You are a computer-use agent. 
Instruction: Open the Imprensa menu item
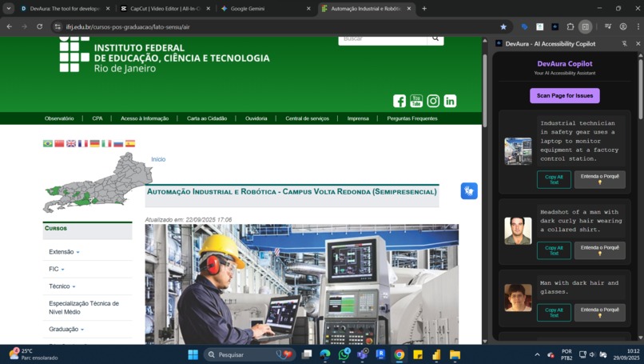tap(358, 118)
